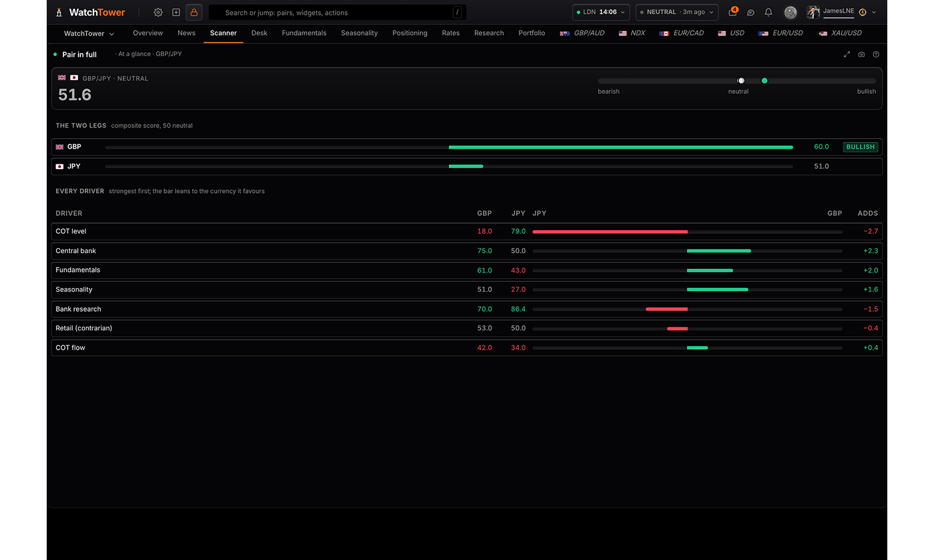
Task: Click the gold badge next to JamesLNE
Action: click(x=862, y=12)
